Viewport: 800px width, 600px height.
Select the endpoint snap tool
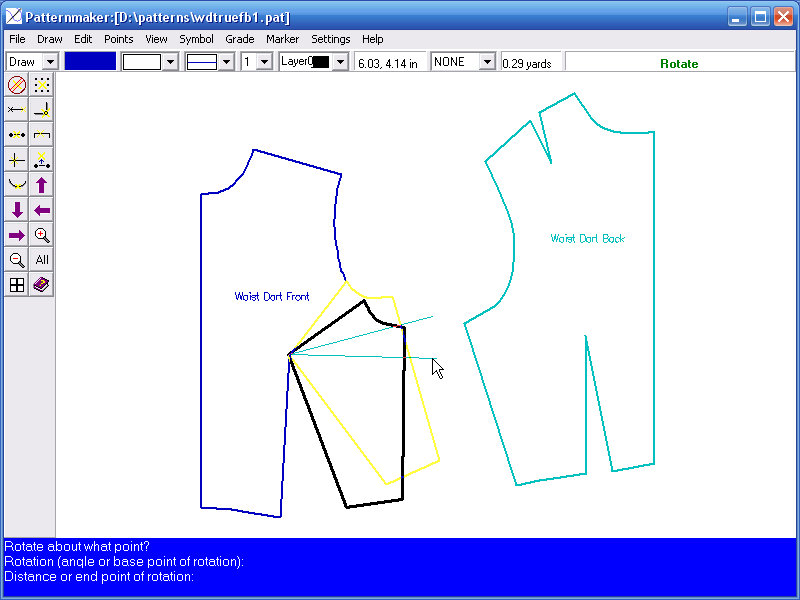pos(17,110)
